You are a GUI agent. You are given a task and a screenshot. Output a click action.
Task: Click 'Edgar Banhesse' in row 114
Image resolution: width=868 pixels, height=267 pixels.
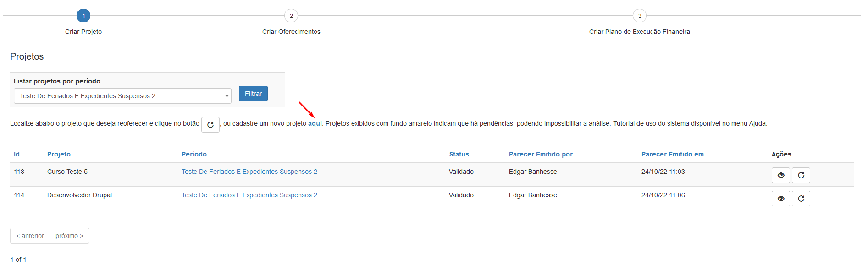click(533, 195)
